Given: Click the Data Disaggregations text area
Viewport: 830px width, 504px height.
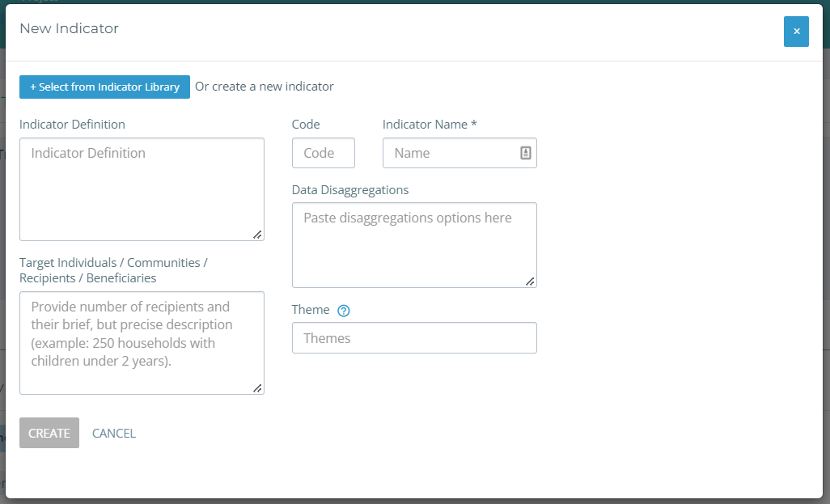Looking at the screenshot, I should [414, 243].
